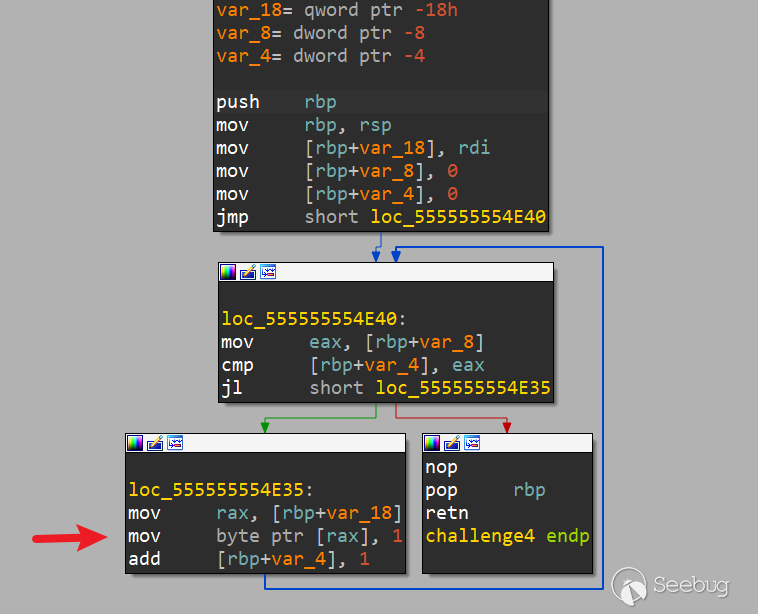Viewport: 758px width, 614px height.
Task: Click the 'mov rbp, rsp' instruction
Action: tap(304, 125)
